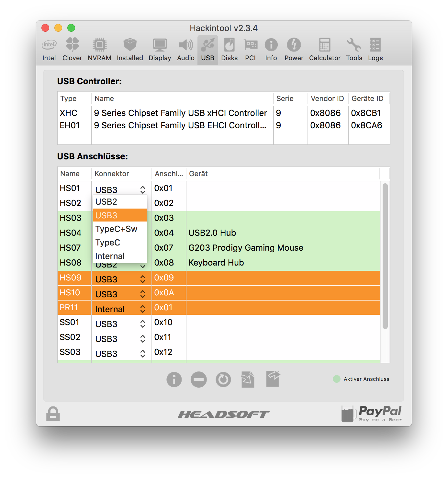Select the HS04 USB2.0 Hub row
The image size is (448, 478).
click(x=219, y=233)
